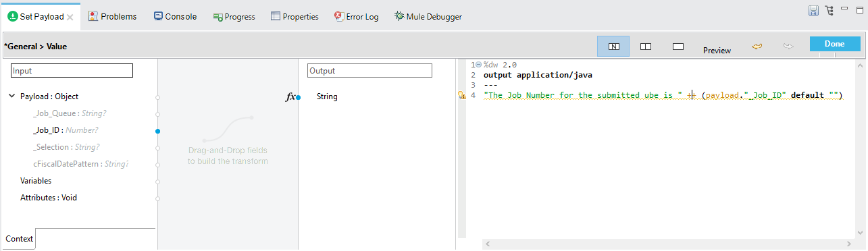Viewport: 868px width, 251px height.
Task: Select the cFiscalDatePattern field
Action: (x=80, y=164)
